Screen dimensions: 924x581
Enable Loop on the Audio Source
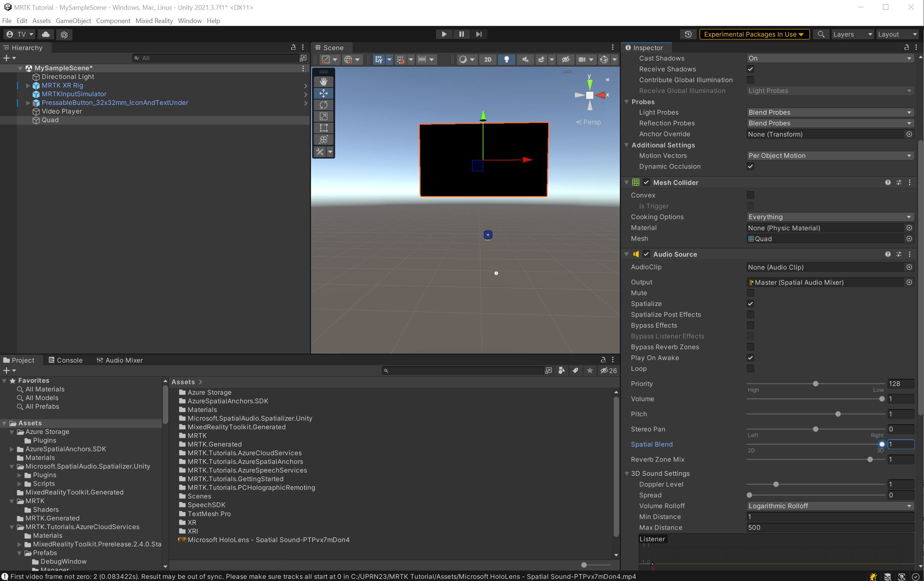[751, 368]
